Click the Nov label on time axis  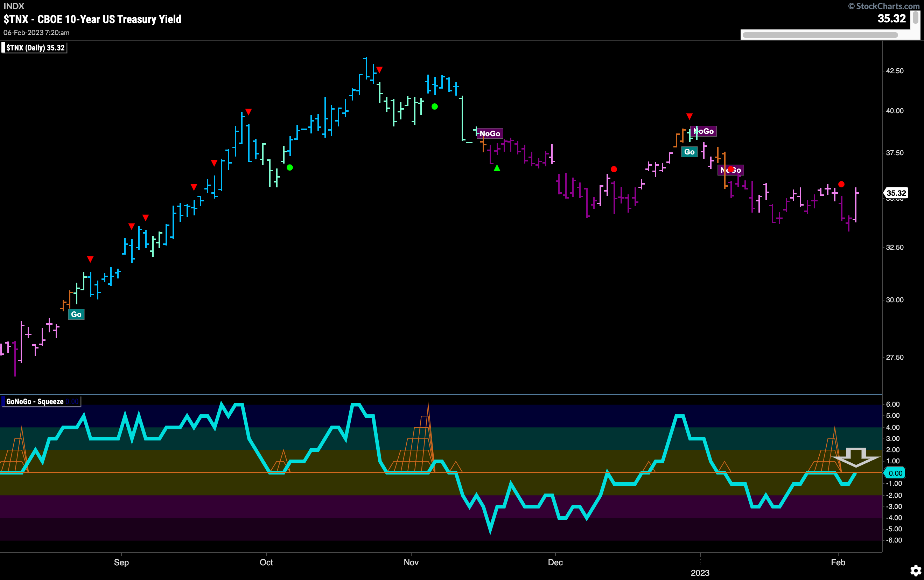[x=411, y=562]
